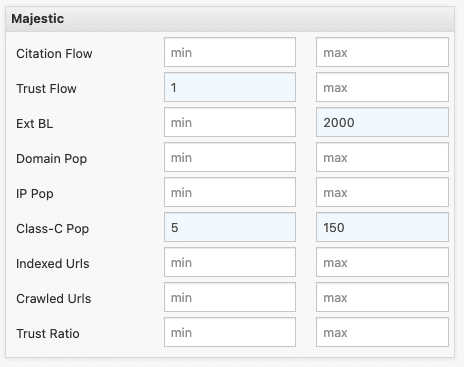
Task: Click the Trust Flow label
Action: 46,88
